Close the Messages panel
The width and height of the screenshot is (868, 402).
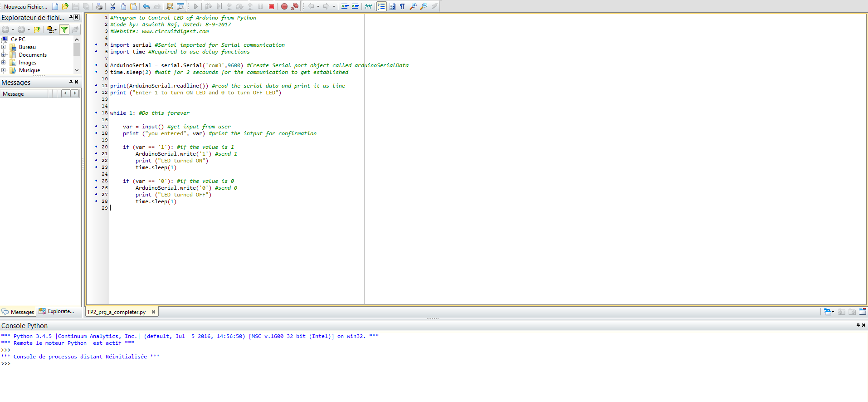77,82
